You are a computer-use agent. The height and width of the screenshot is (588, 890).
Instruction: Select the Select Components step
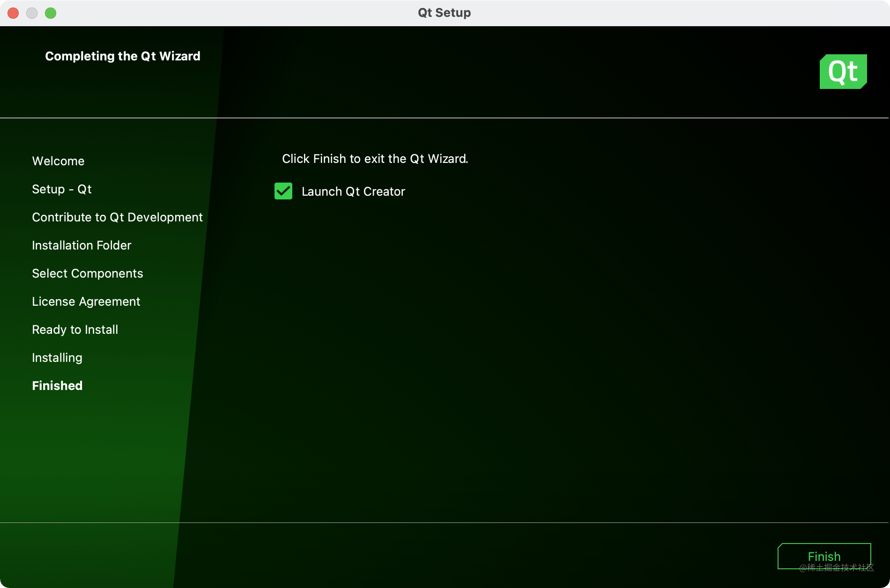click(x=88, y=273)
